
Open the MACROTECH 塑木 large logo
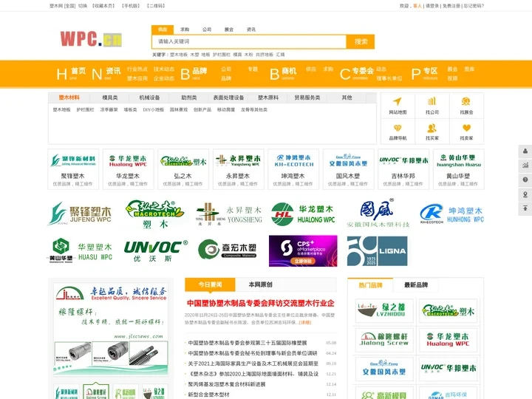154,214
